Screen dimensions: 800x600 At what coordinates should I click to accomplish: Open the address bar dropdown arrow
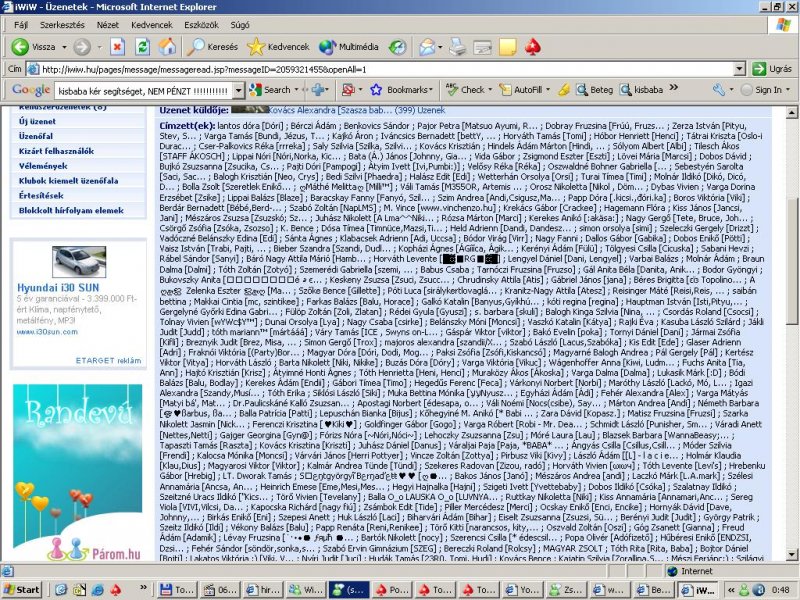(740, 69)
